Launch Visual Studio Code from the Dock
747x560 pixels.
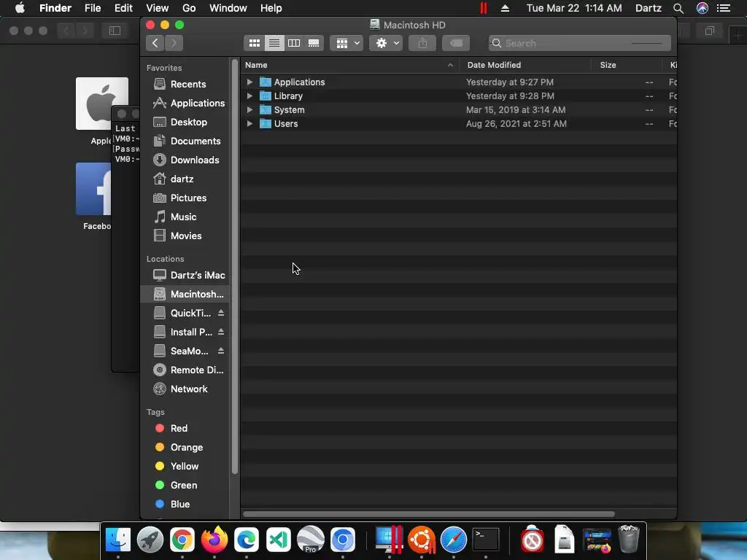point(279,540)
